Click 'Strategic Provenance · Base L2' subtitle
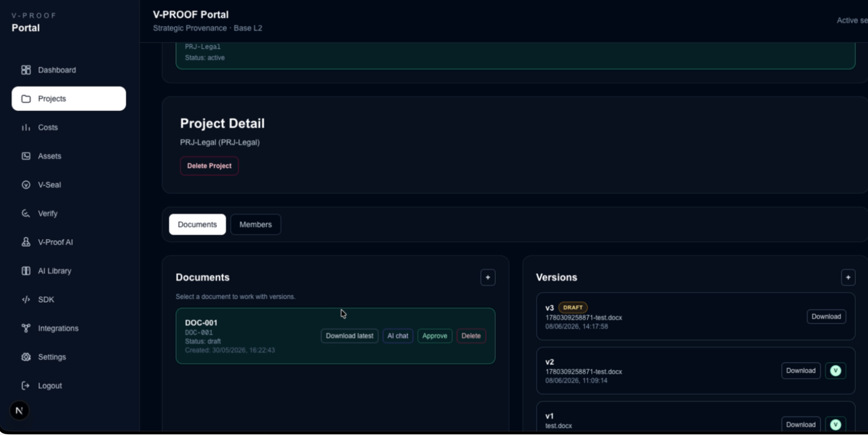The width and height of the screenshot is (868, 435). click(x=208, y=28)
